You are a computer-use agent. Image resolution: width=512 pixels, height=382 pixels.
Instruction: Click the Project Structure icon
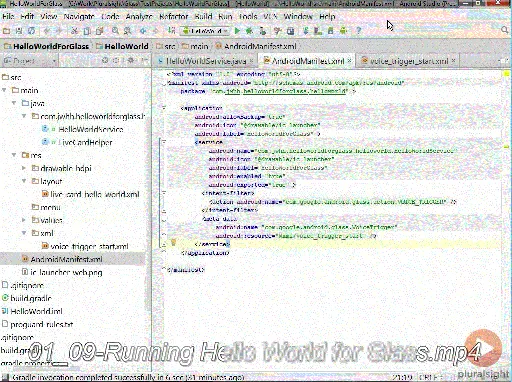click(291, 31)
